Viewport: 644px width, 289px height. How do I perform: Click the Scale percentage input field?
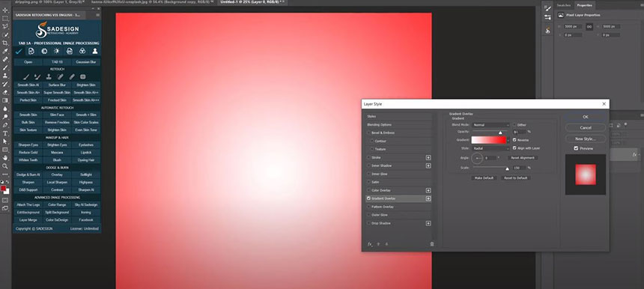(x=520, y=168)
